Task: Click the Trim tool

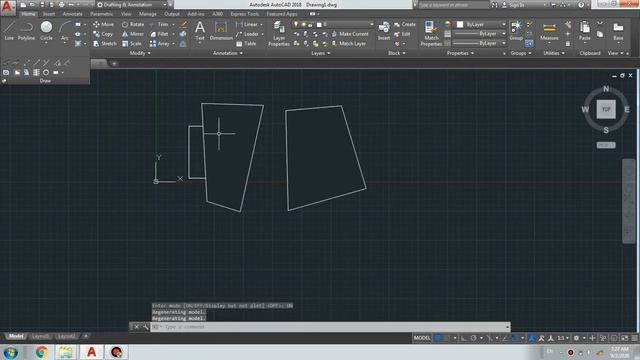Action: click(159, 24)
